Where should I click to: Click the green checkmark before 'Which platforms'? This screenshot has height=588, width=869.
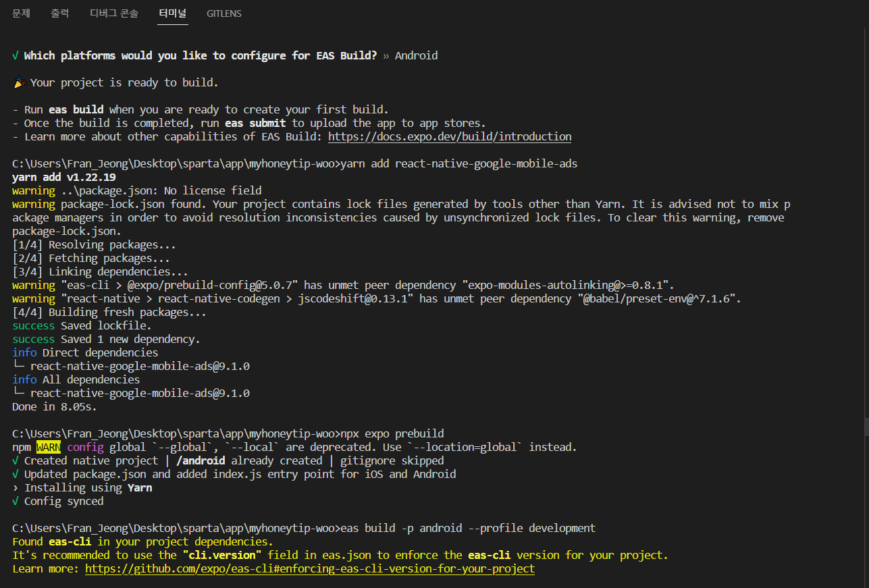coord(16,55)
